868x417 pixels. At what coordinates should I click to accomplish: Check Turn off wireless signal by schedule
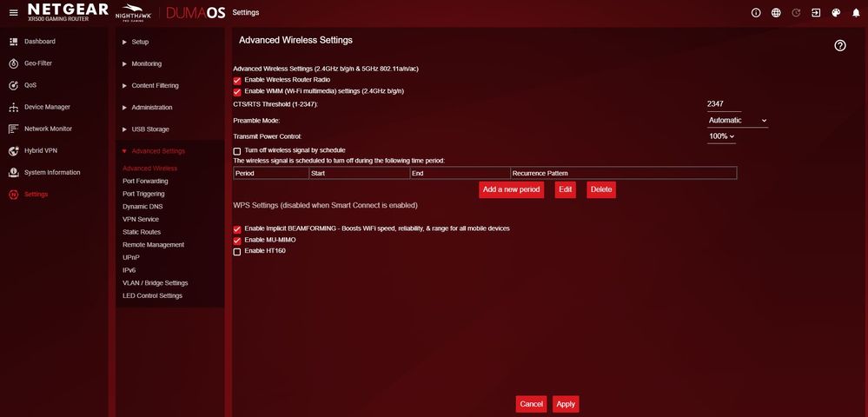pyautogui.click(x=237, y=150)
